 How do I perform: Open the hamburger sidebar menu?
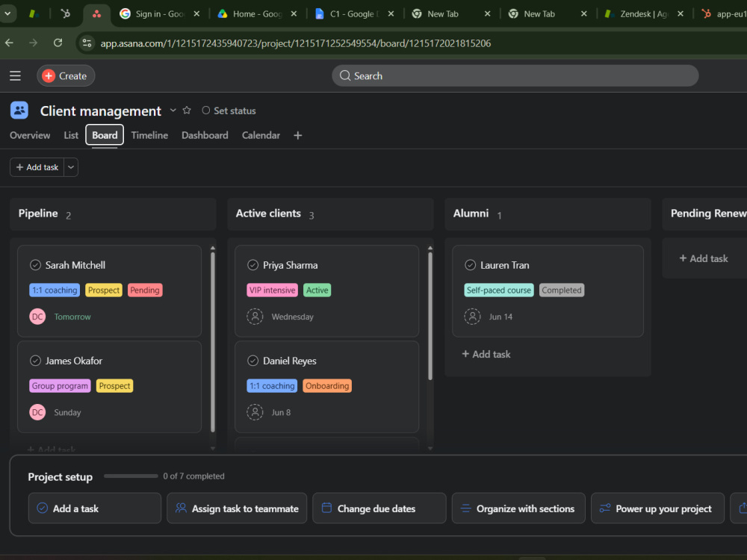(x=15, y=75)
